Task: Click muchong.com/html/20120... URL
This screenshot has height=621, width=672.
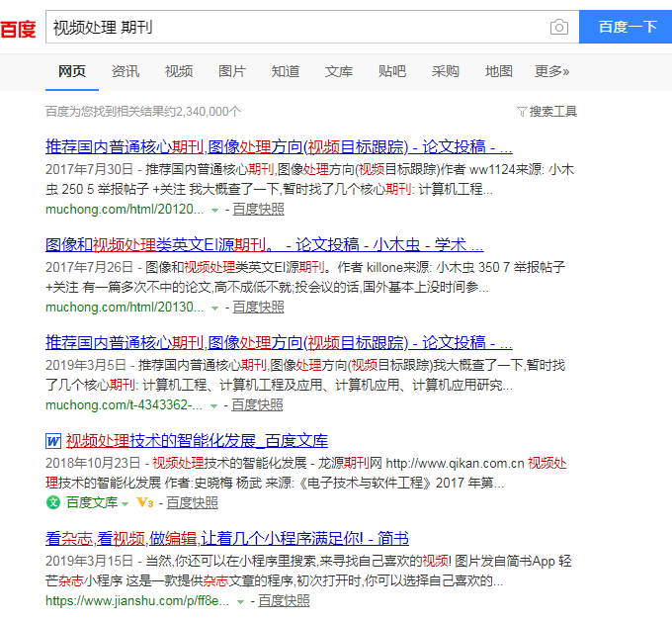Action: 125,210
